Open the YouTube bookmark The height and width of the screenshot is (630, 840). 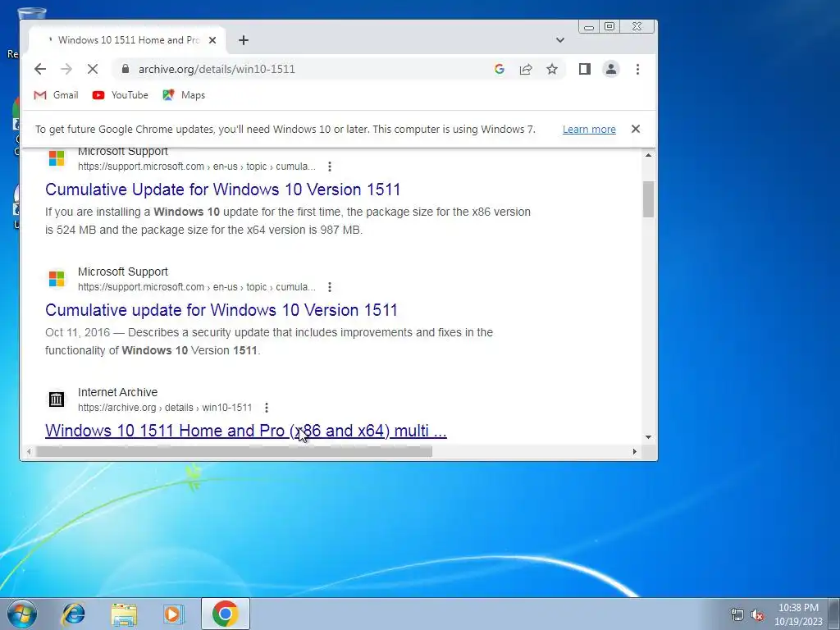tap(120, 95)
